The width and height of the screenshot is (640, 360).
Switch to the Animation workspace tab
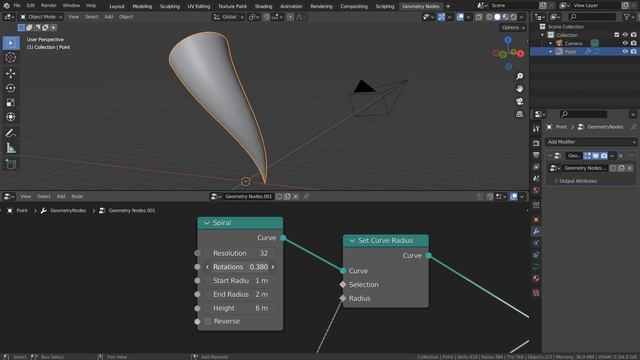point(291,6)
